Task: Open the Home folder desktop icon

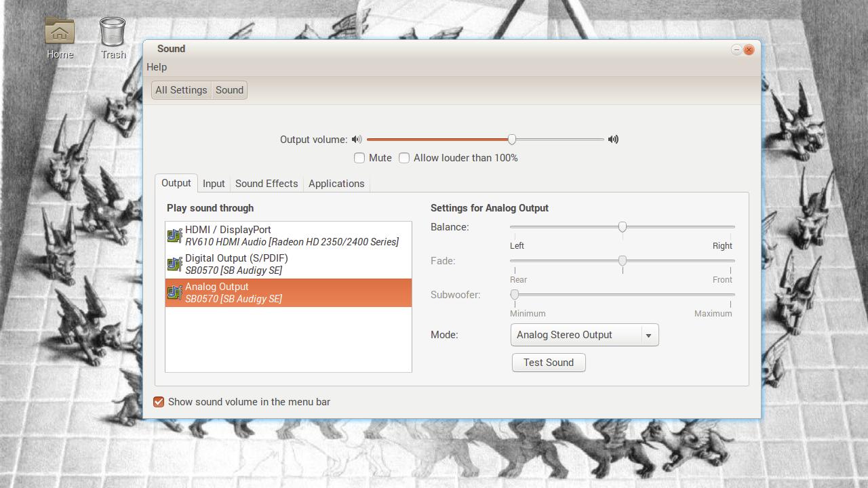Action: (60, 32)
